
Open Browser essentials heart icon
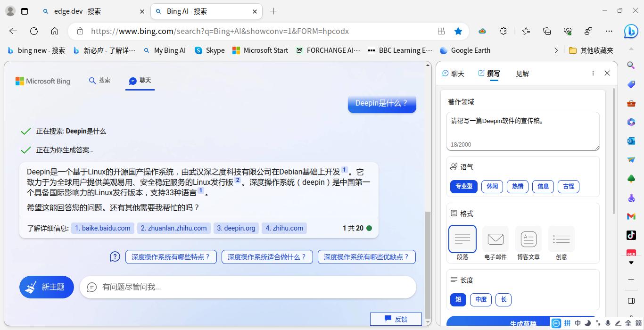[568, 31]
